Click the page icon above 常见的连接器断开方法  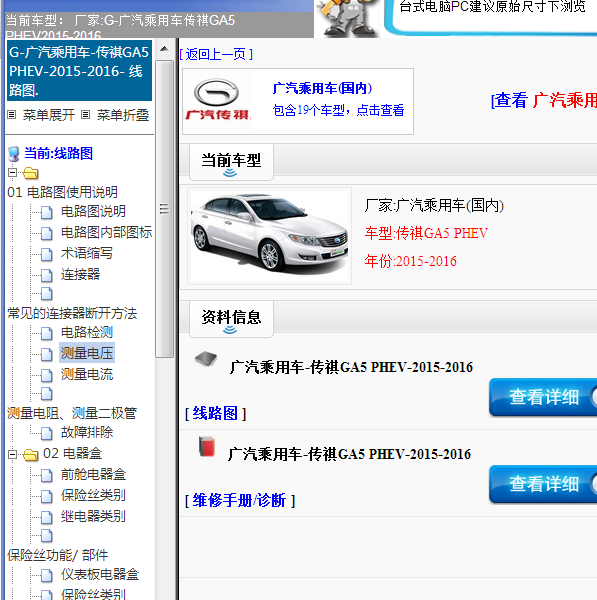(x=47, y=293)
